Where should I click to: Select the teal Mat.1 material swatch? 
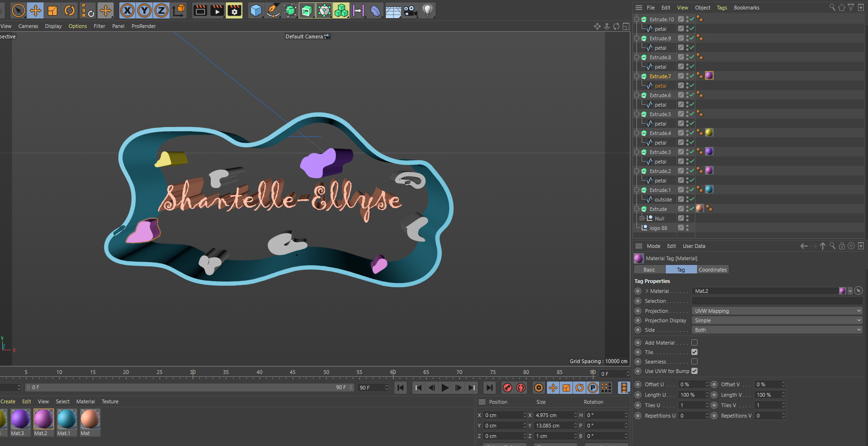pos(66,419)
